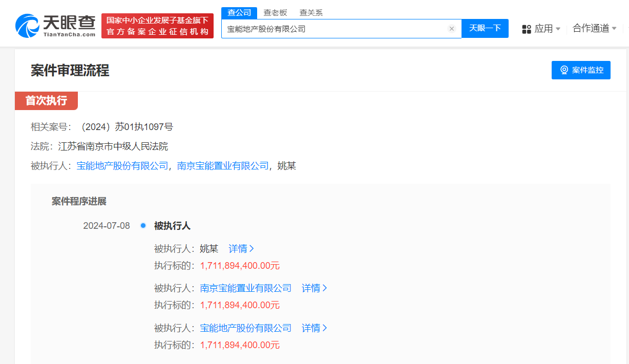Click 宝能地产股份有限公司 link in case progress list
This screenshot has width=629, height=364.
coord(245,328)
